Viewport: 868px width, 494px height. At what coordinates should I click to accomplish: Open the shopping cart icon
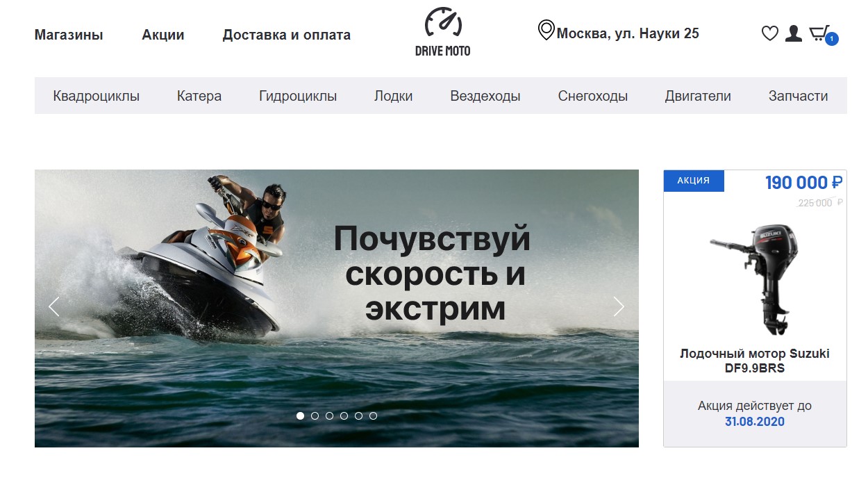(820, 33)
